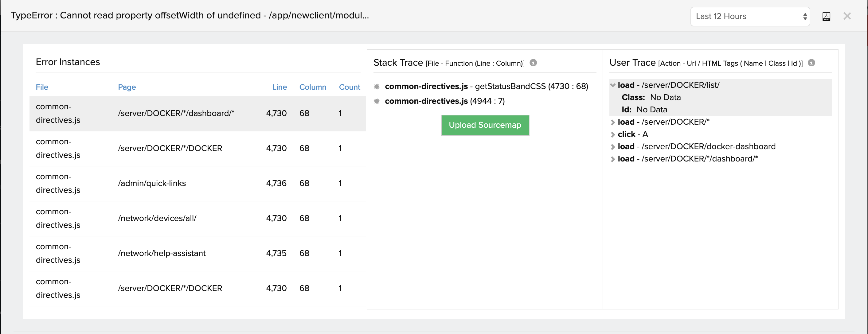868x334 pixels.
Task: Click the PDF export icon
Action: 826,17
